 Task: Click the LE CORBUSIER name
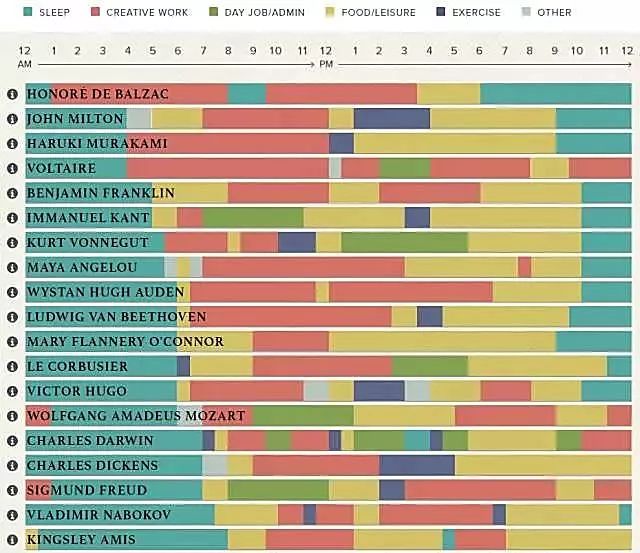[77, 366]
